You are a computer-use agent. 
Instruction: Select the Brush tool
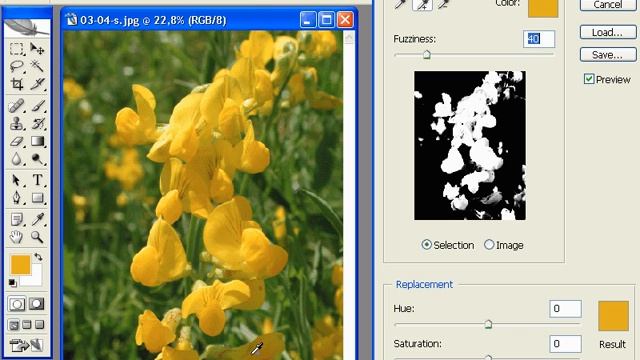37,106
